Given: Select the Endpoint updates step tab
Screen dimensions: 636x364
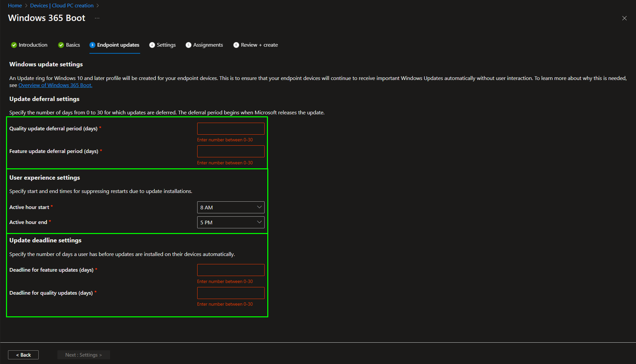Looking at the screenshot, I should pos(114,45).
